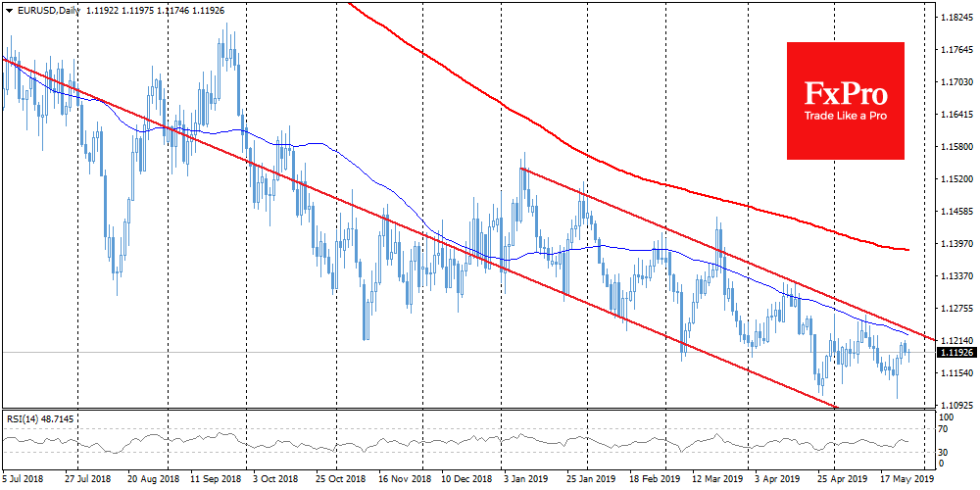
Task: Click the RSI 30 level label
Action: pos(943,451)
